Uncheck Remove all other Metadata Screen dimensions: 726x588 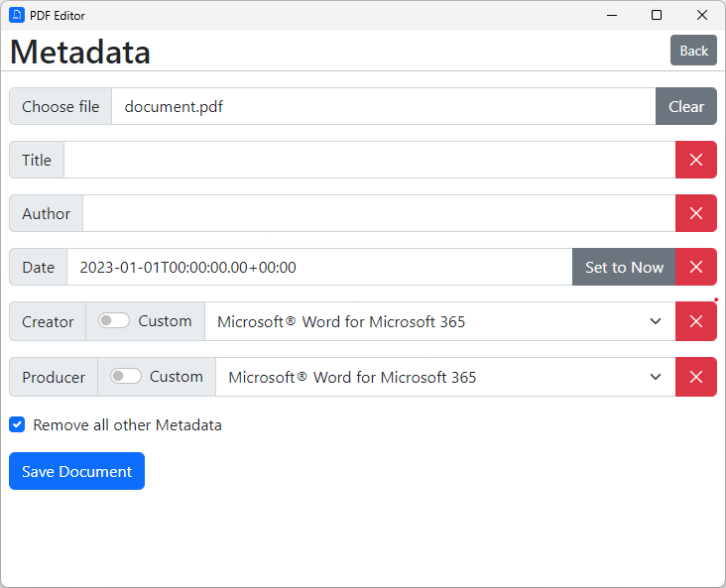[x=17, y=424]
